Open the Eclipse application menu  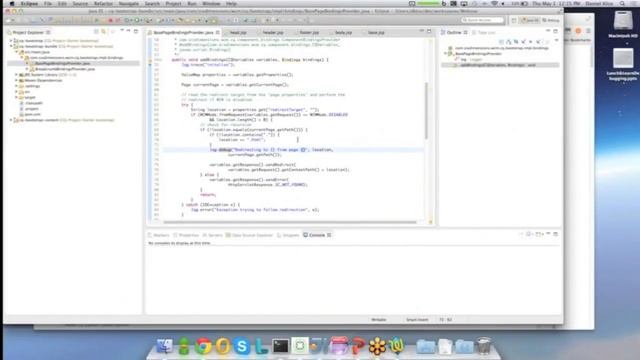(x=29, y=4)
